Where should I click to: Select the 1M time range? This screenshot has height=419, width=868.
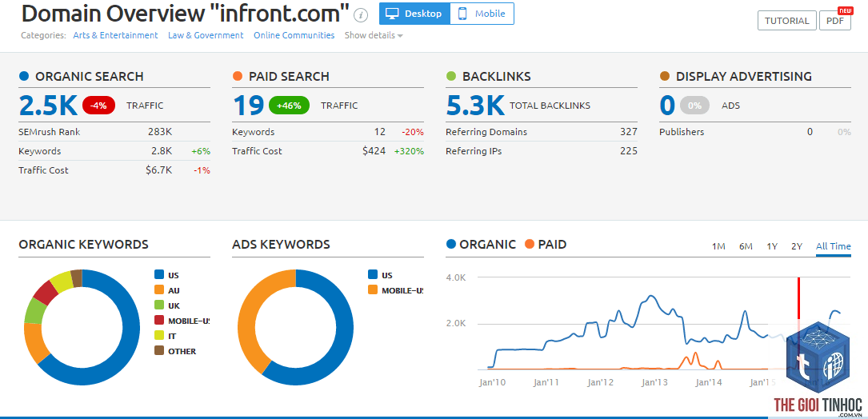coord(718,247)
